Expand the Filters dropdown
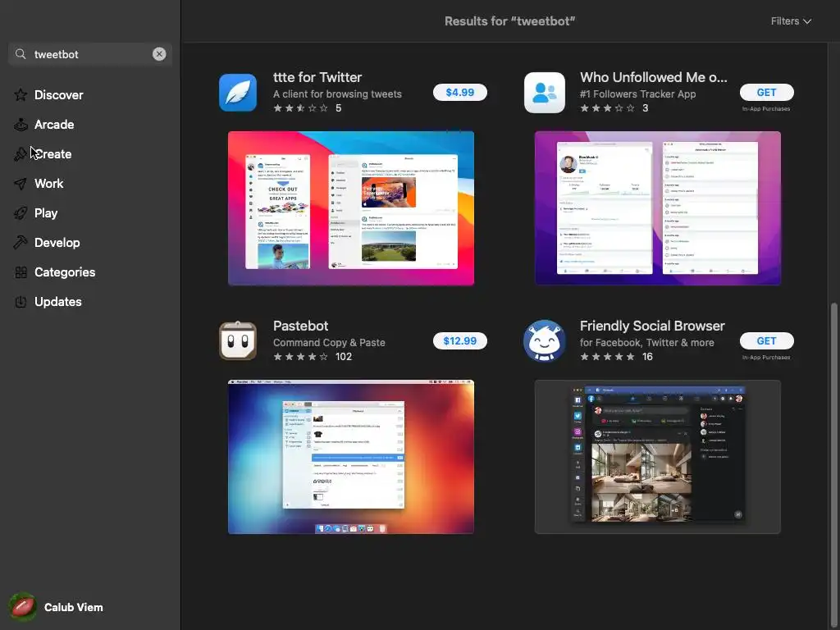Viewport: 840px width, 630px height. (x=791, y=21)
